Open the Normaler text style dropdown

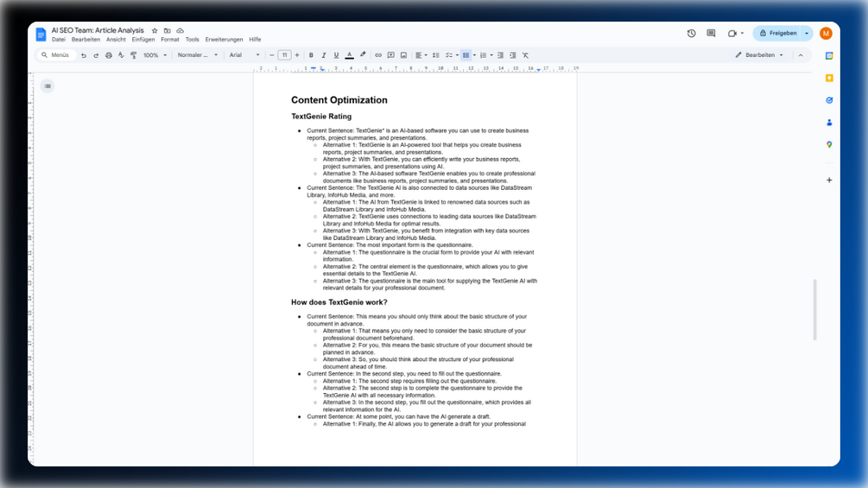click(x=198, y=55)
